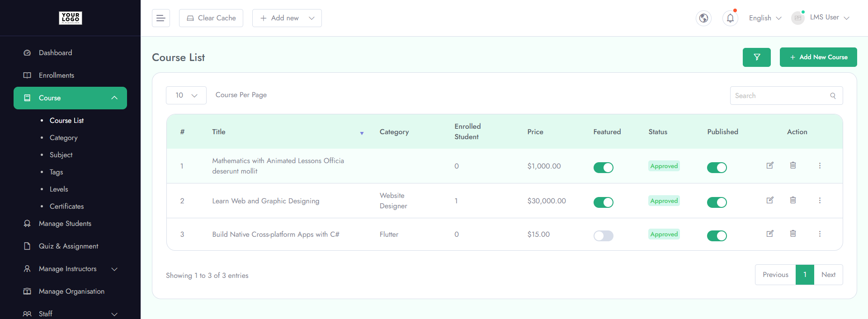Open more actions for Learn Web course row

click(820, 201)
